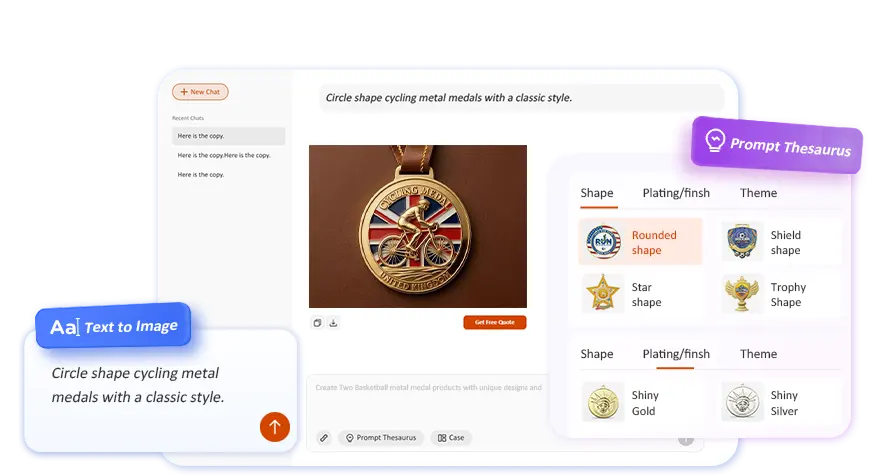The width and height of the screenshot is (880, 476).
Task: Click the lightbulb icon on Prompt Thesaurus badge
Action: tap(714, 140)
